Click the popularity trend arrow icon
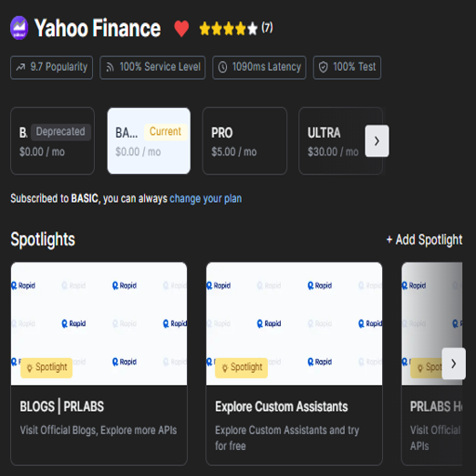This screenshot has width=476, height=476. (x=20, y=67)
